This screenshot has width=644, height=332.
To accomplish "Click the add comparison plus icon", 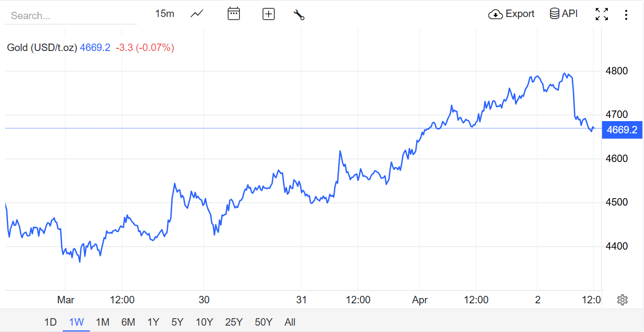I will [x=269, y=14].
